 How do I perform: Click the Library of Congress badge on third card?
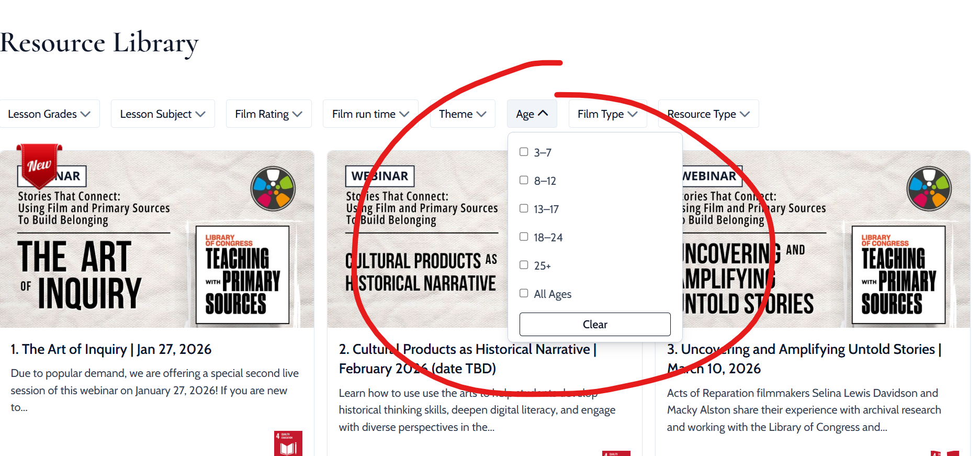point(898,275)
